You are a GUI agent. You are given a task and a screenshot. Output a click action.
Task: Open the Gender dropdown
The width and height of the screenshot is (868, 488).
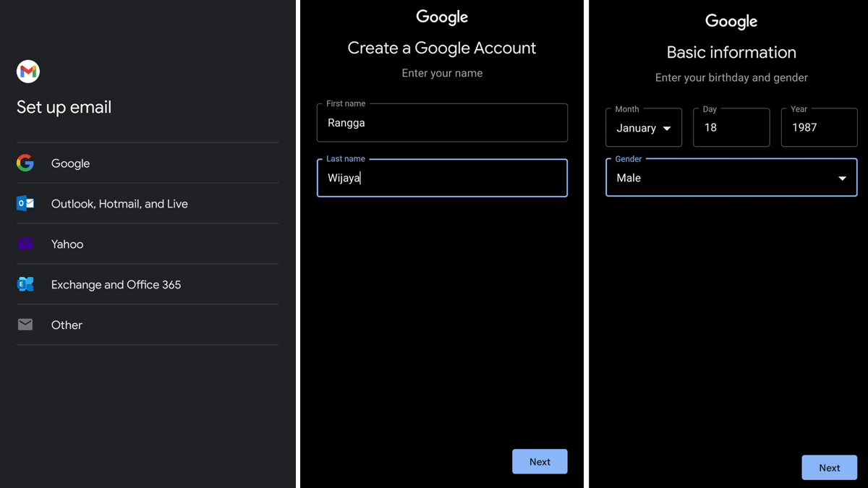pos(731,177)
